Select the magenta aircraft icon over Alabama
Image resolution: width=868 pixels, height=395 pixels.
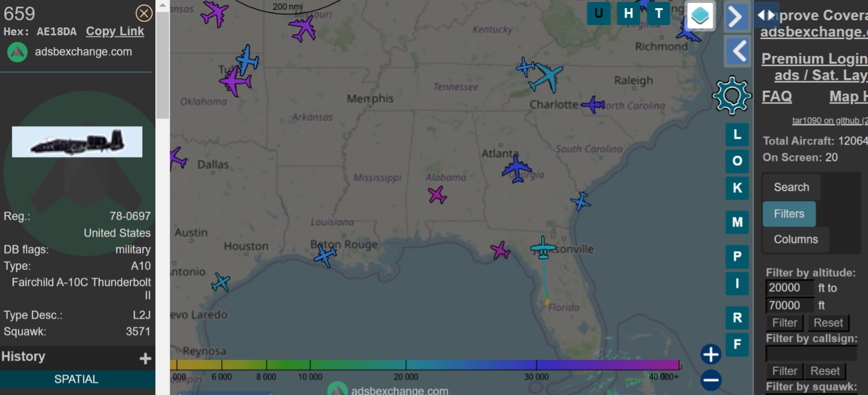pos(437,195)
